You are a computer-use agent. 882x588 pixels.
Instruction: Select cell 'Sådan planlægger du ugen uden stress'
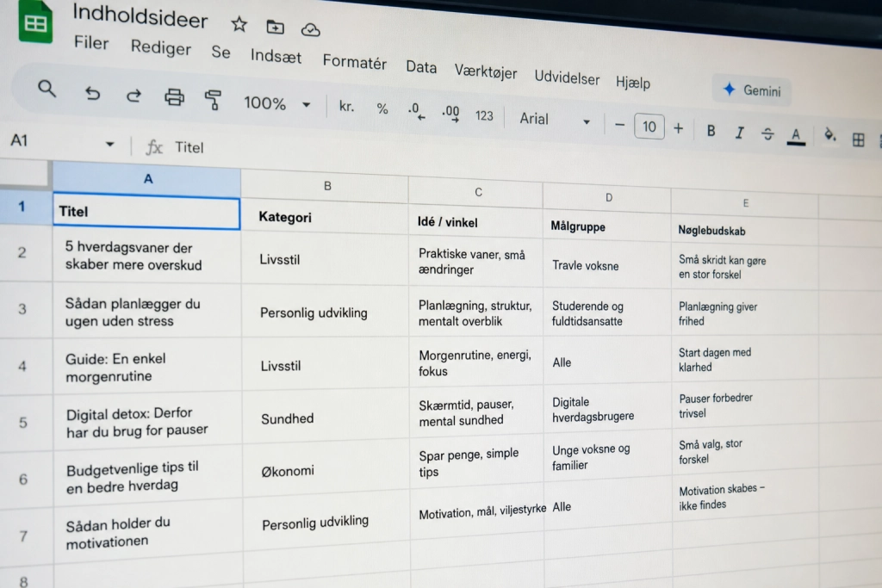(147, 312)
